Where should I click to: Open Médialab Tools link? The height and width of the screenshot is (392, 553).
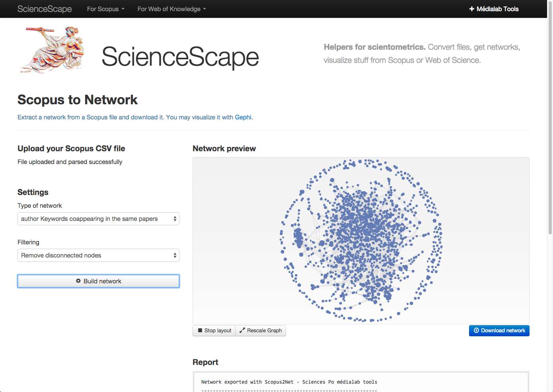pos(494,9)
